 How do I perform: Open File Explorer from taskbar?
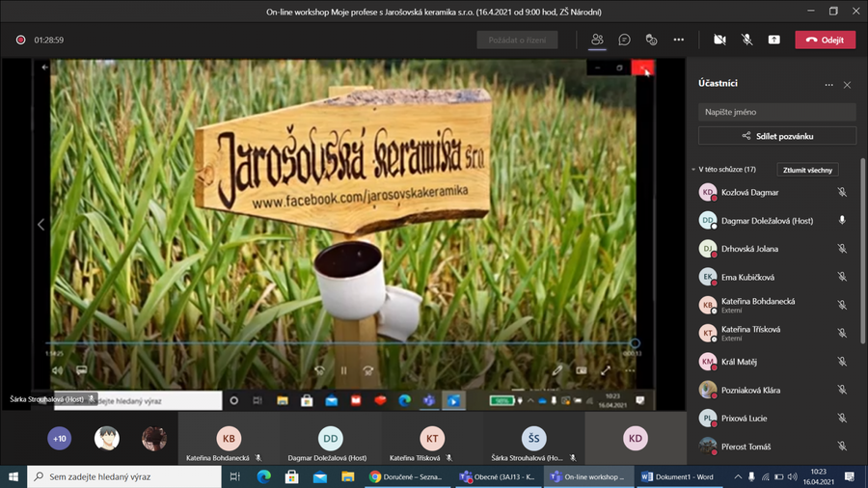pyautogui.click(x=347, y=476)
